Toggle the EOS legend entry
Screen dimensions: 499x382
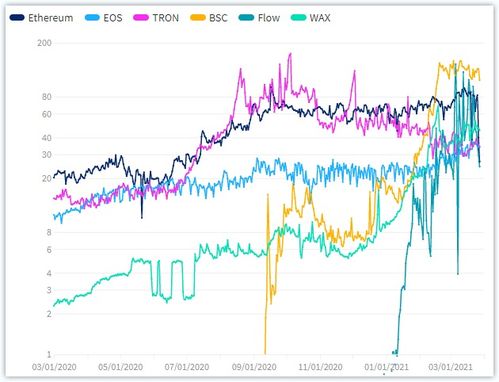click(104, 18)
